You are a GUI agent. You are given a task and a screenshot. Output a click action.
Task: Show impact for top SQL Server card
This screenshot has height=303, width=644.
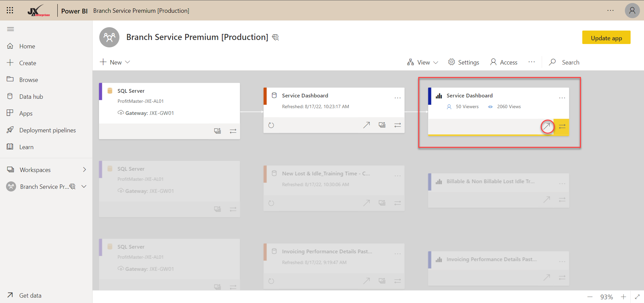(x=217, y=131)
